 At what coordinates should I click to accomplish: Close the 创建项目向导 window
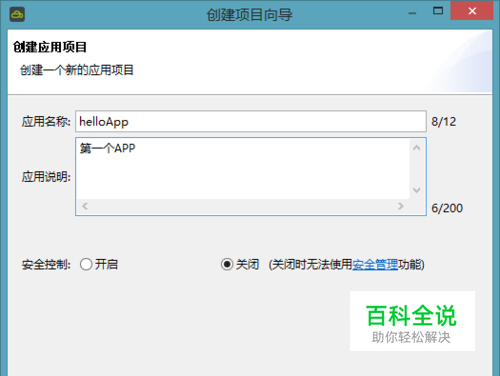(472, 11)
